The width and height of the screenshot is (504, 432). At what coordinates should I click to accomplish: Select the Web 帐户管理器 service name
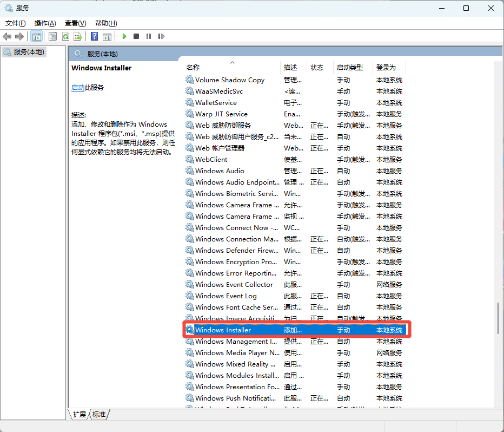pos(220,148)
